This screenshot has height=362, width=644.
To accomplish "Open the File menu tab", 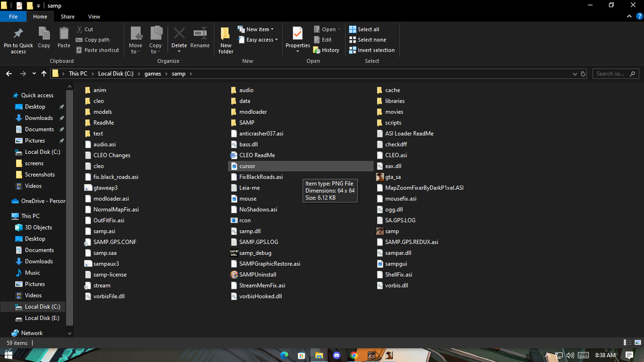I will point(14,17).
